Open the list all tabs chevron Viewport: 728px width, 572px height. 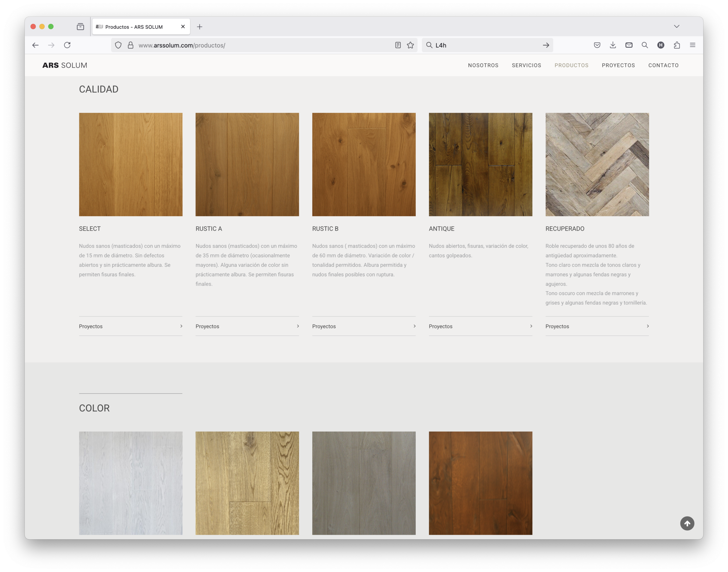676,26
